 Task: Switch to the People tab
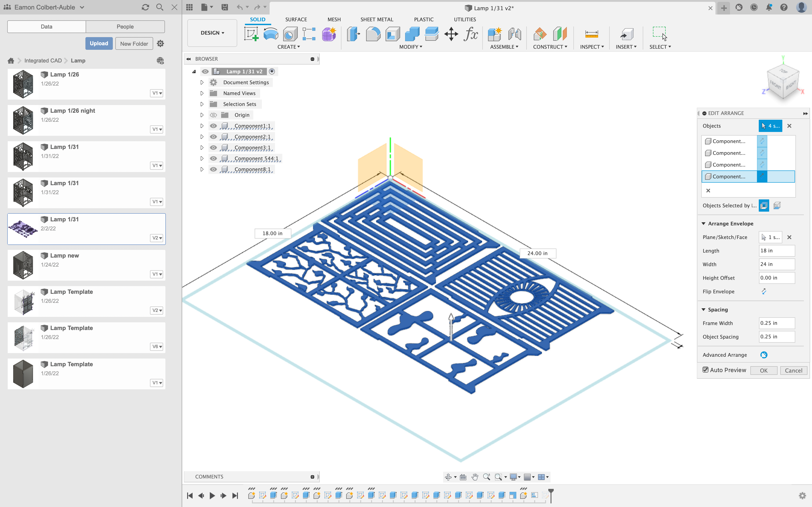(125, 26)
